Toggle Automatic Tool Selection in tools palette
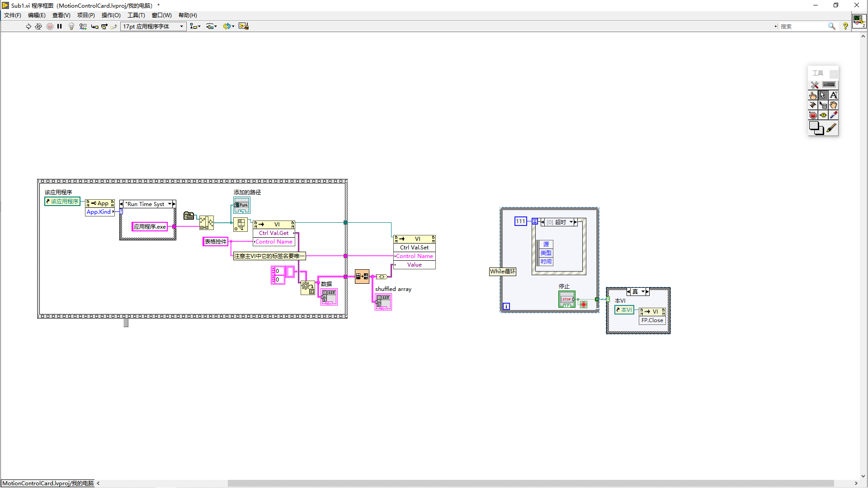The height and width of the screenshot is (488, 868). tap(815, 84)
